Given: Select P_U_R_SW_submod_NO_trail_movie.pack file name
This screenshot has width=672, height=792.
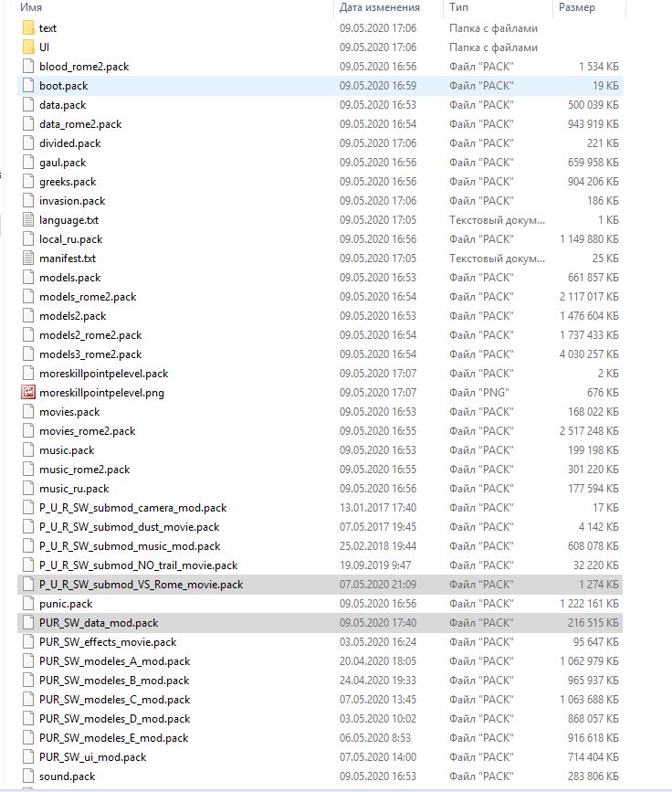Looking at the screenshot, I should pos(139,565).
